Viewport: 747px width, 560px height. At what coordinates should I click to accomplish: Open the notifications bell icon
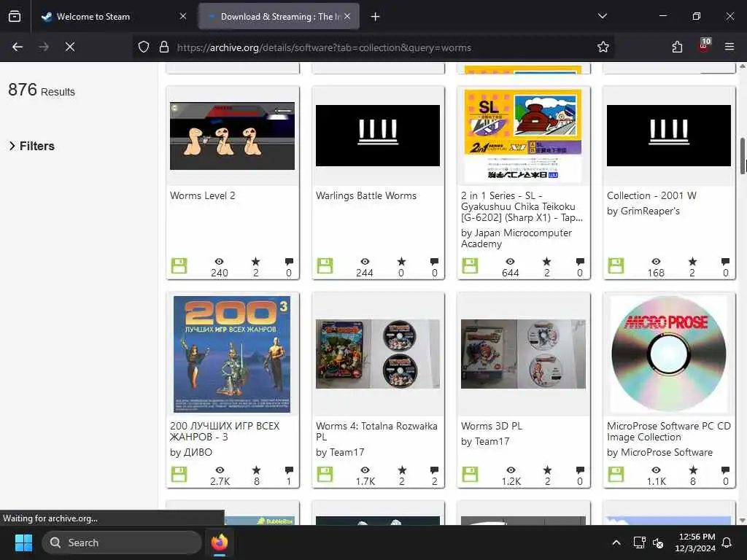pyautogui.click(x=727, y=542)
